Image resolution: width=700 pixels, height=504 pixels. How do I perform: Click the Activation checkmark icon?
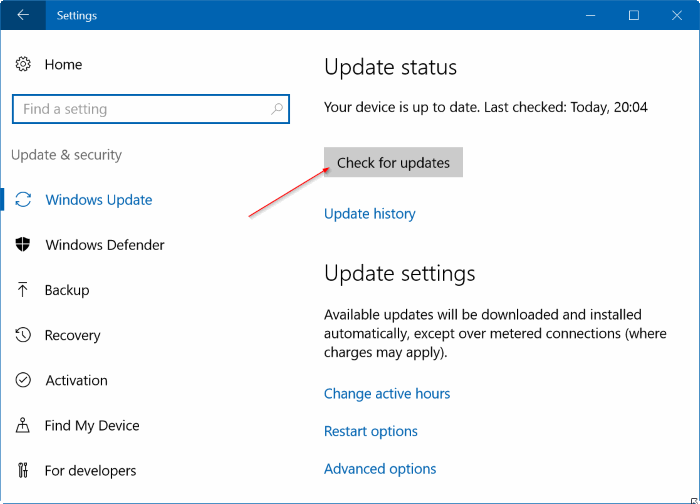click(23, 380)
